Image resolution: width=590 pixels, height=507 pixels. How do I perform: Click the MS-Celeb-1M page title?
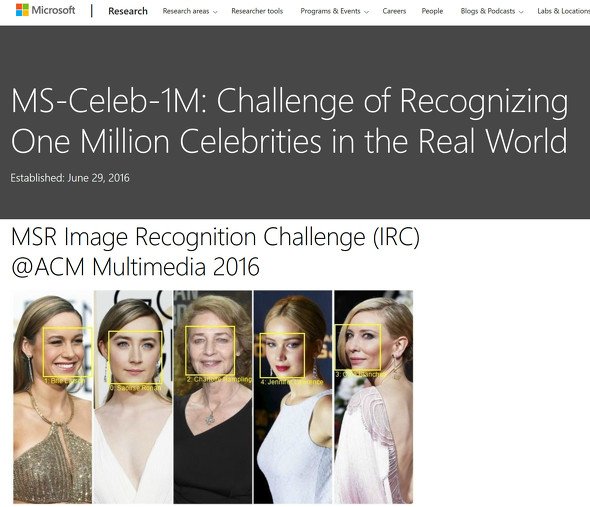(x=289, y=121)
